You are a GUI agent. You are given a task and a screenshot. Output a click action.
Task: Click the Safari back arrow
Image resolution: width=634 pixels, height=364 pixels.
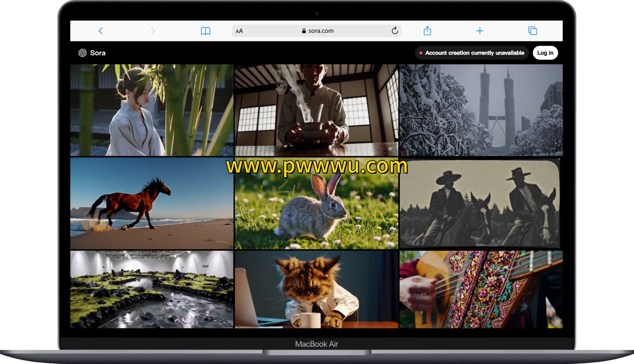tap(101, 31)
